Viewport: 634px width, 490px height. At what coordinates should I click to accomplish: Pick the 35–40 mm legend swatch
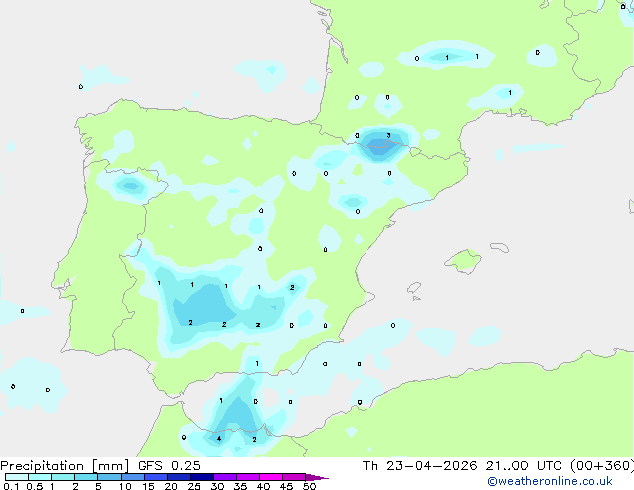click(248, 477)
